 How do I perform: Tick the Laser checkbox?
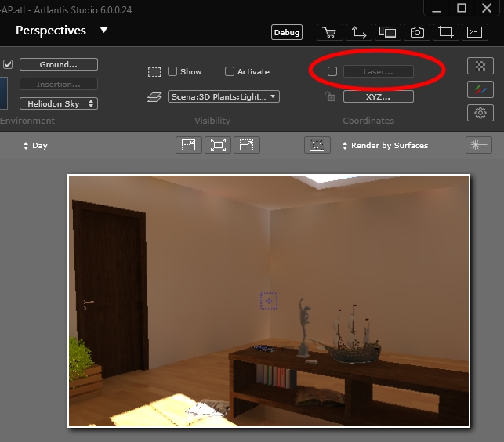[x=332, y=71]
